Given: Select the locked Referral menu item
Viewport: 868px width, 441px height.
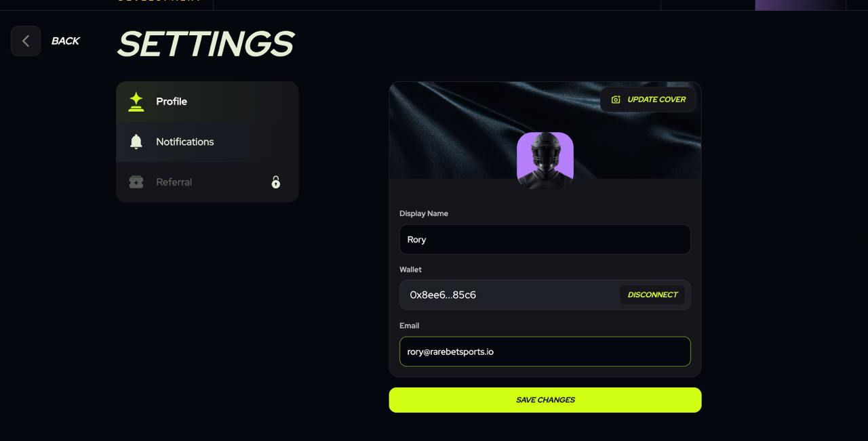Looking at the screenshot, I should [x=208, y=182].
